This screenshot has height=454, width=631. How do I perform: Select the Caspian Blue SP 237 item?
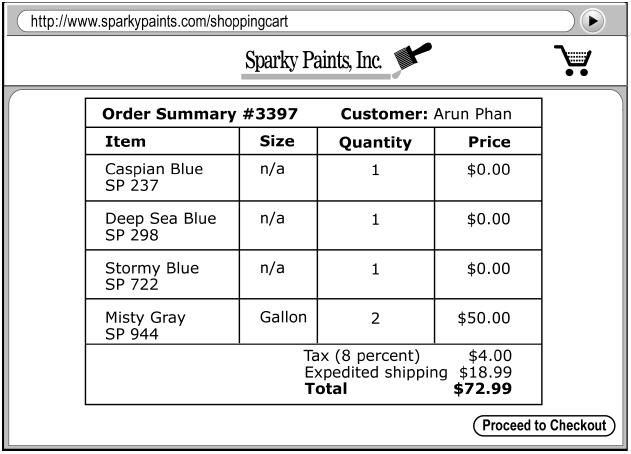pos(154,177)
